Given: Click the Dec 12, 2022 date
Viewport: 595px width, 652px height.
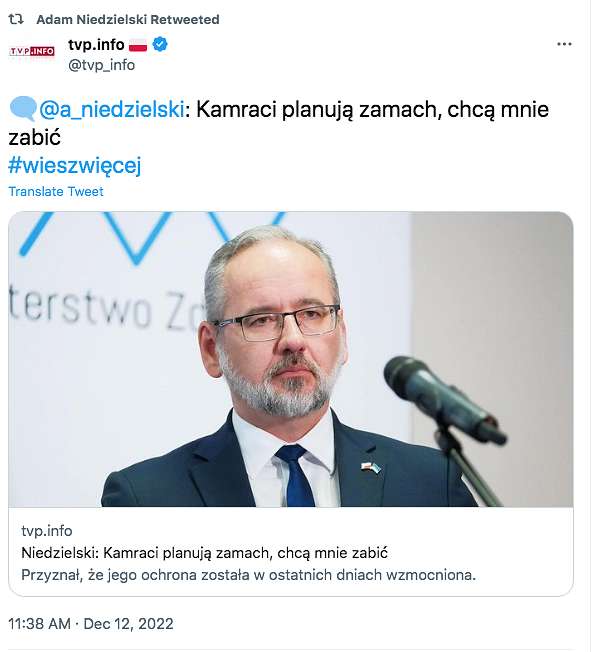Looking at the screenshot, I should 128,624.
